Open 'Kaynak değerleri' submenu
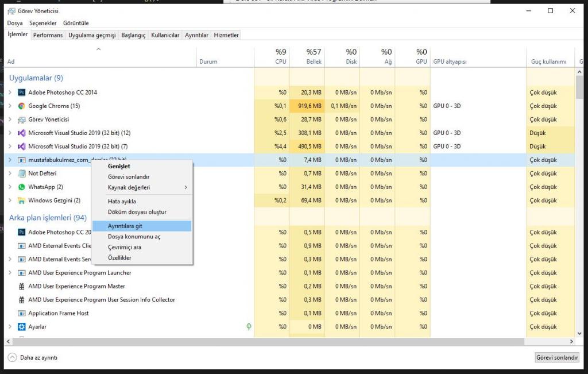The image size is (588, 374). tap(129, 187)
